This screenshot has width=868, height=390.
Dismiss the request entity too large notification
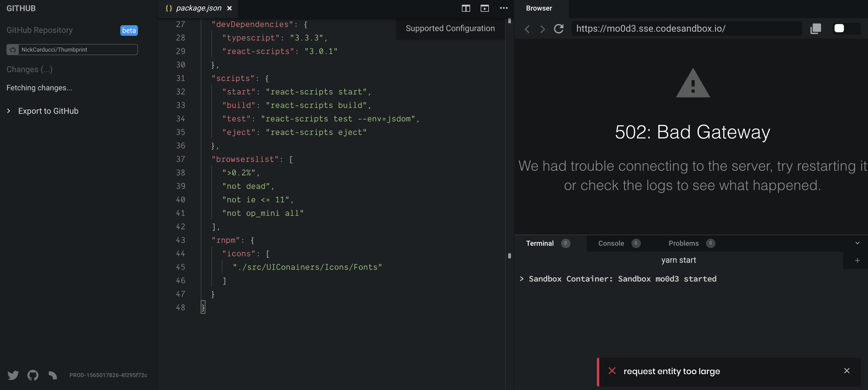847,371
